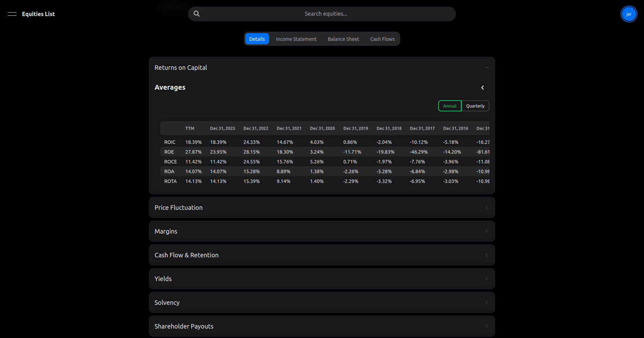The image size is (644, 338).
Task: Click the Dec 31, 2022 column header
Action: pyautogui.click(x=256, y=128)
